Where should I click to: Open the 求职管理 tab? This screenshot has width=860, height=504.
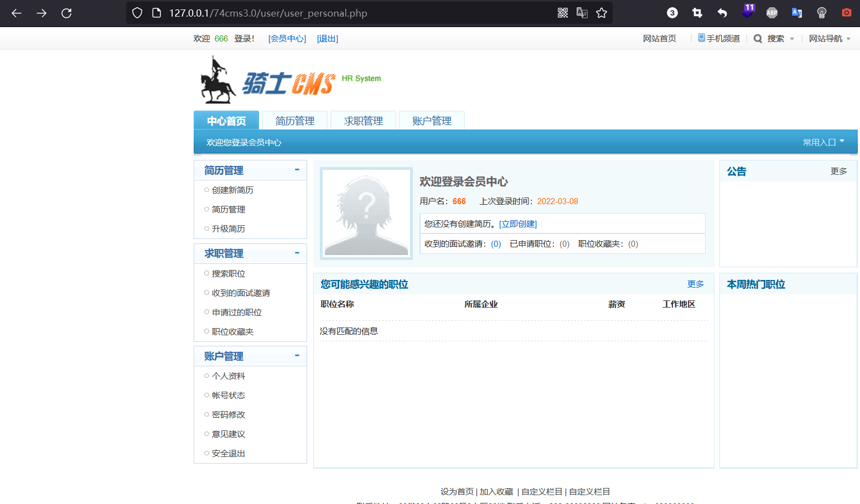[x=363, y=120]
